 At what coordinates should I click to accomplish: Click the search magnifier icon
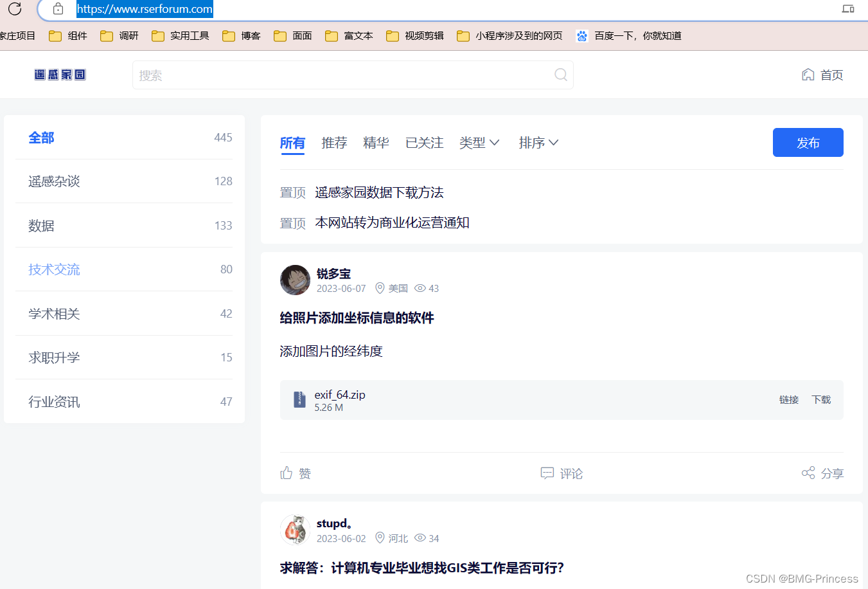[x=561, y=75]
